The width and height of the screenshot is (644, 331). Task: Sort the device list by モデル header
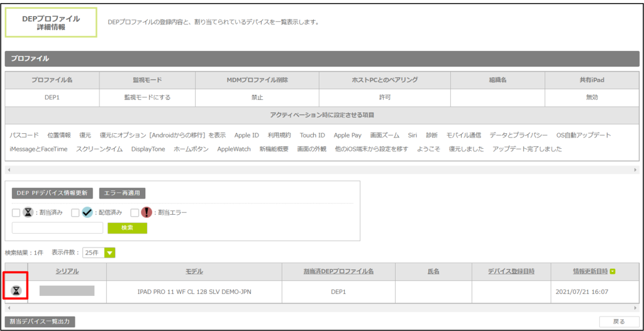pyautogui.click(x=194, y=271)
